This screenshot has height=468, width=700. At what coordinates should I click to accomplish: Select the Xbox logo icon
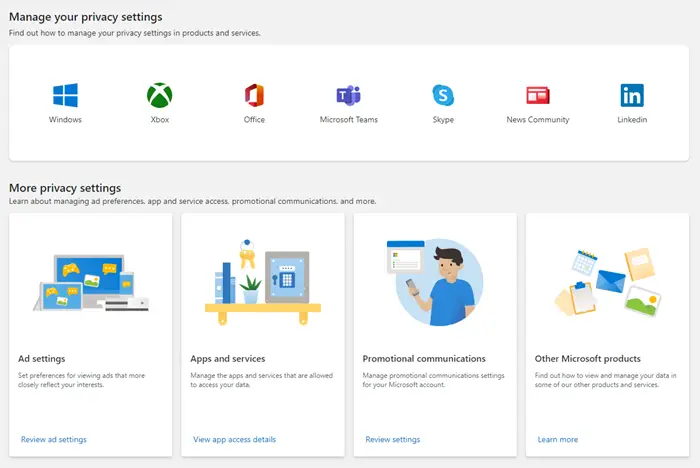click(159, 95)
